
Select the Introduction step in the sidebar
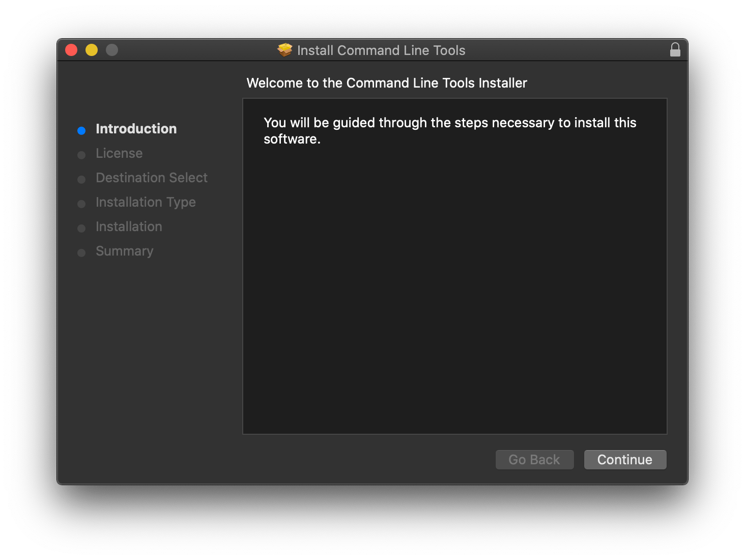click(x=136, y=129)
